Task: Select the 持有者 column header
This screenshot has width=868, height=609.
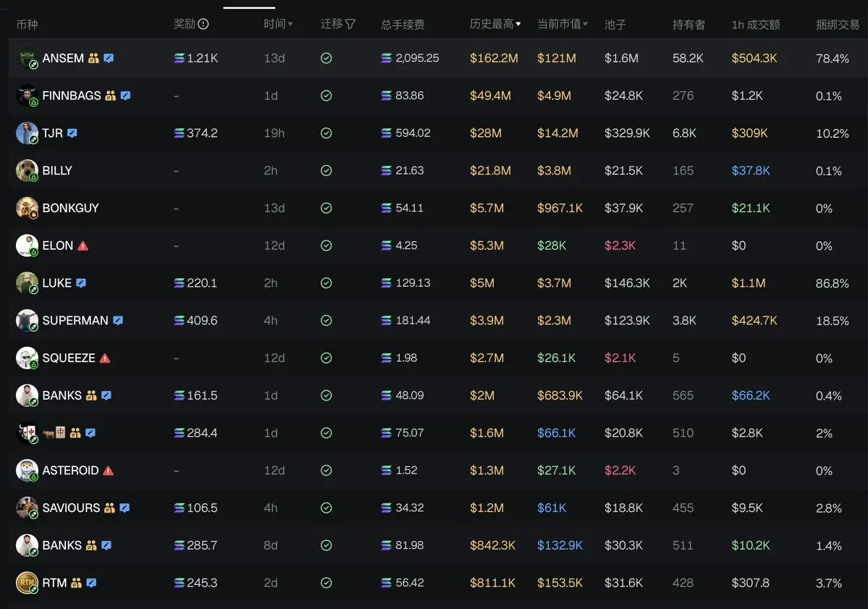Action: (x=688, y=25)
